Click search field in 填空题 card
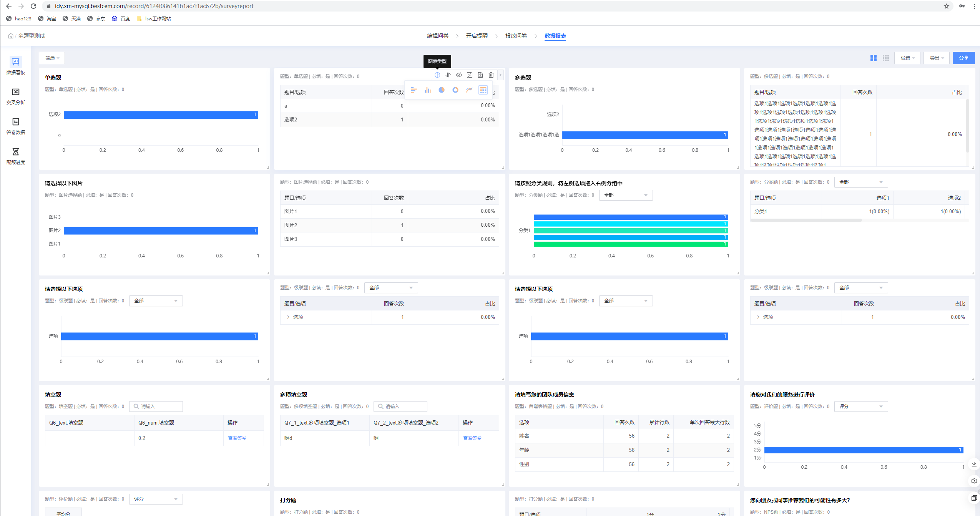The image size is (980, 516). [156, 406]
